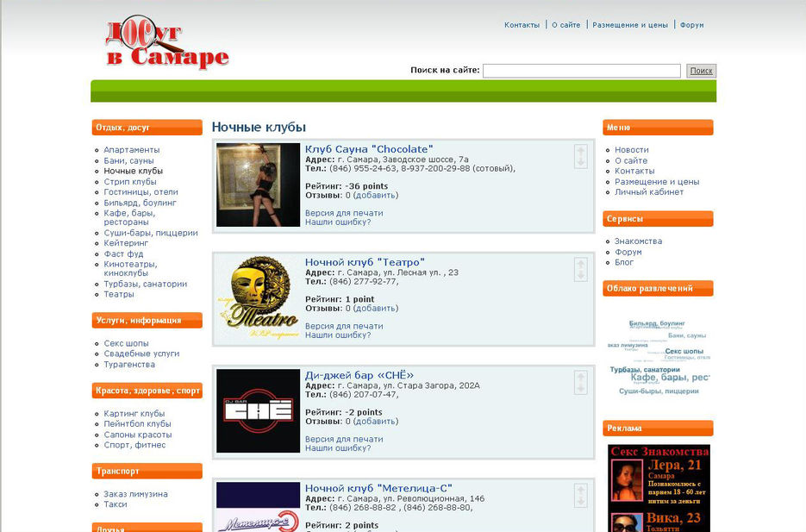Select 'Бани, сауны' in the left sidebar list
Image resolution: width=806 pixels, height=532 pixels.
(129, 160)
